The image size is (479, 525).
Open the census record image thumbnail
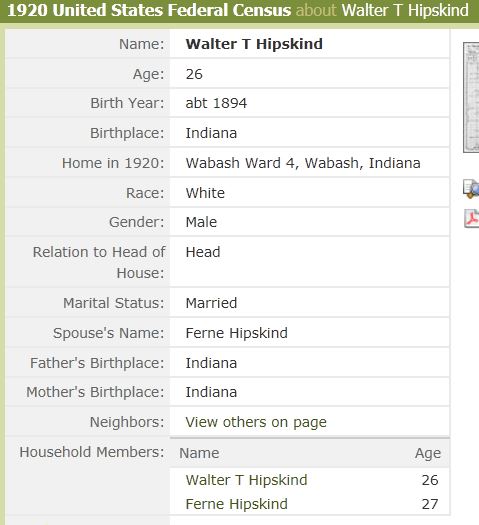point(471,97)
